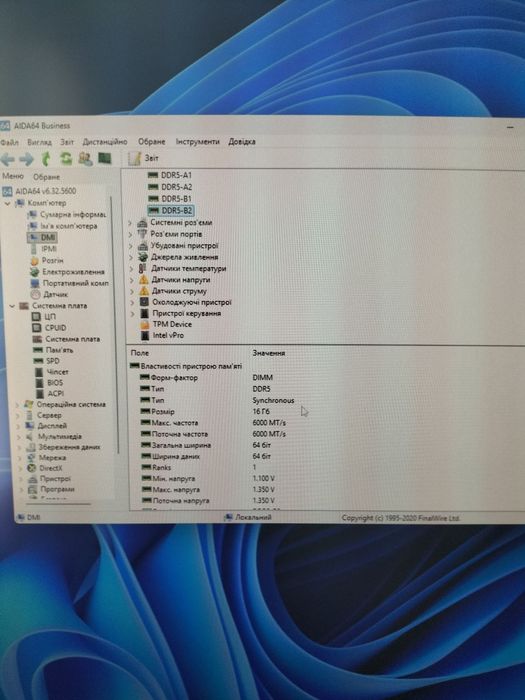Open the Обране menu
This screenshot has width=525, height=700.
click(151, 142)
